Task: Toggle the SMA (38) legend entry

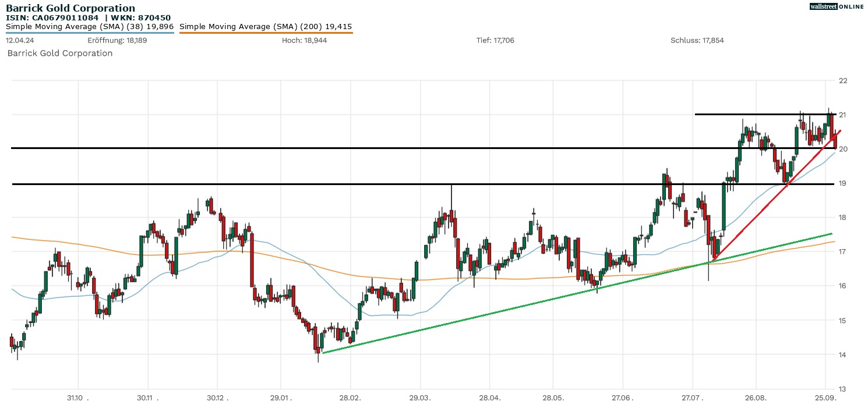Action: point(89,26)
